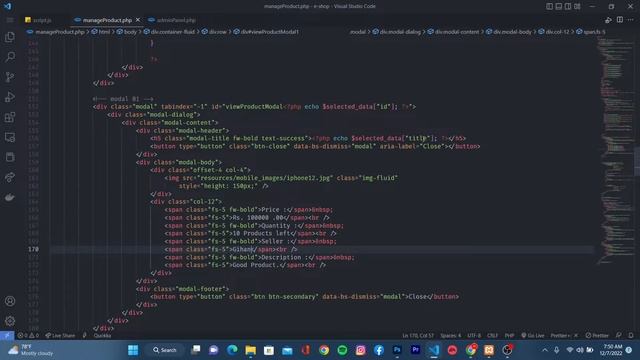Expand div.modal-dialog breadcrumb

click(x=396, y=32)
